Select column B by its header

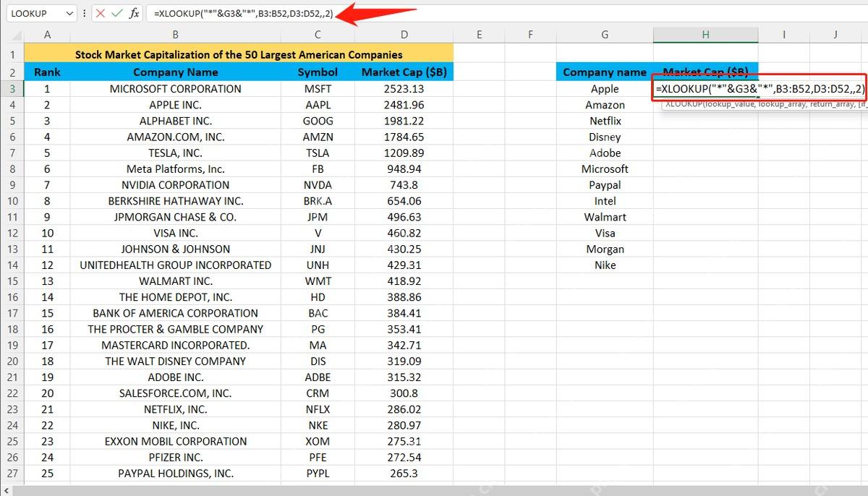pos(175,34)
